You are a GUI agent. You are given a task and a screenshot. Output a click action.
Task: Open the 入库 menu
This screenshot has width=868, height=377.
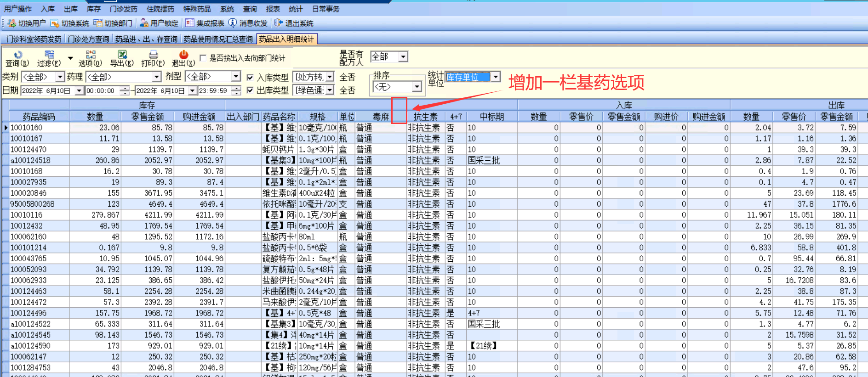point(48,9)
